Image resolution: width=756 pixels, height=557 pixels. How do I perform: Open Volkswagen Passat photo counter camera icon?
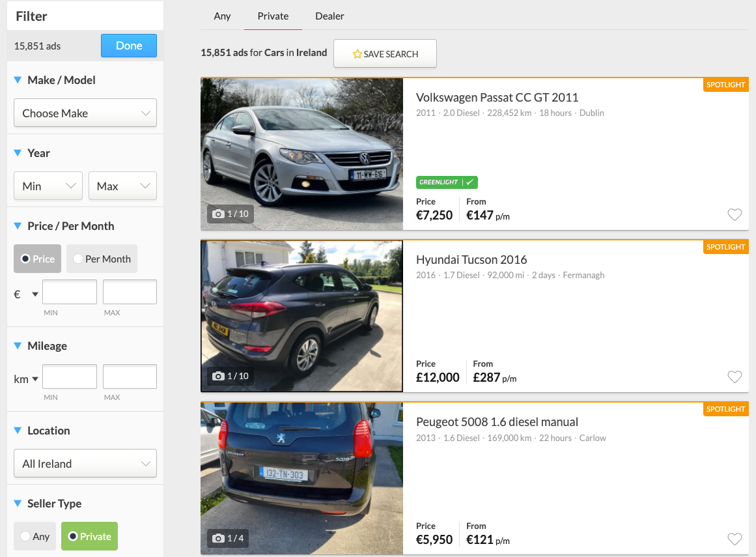coord(218,214)
